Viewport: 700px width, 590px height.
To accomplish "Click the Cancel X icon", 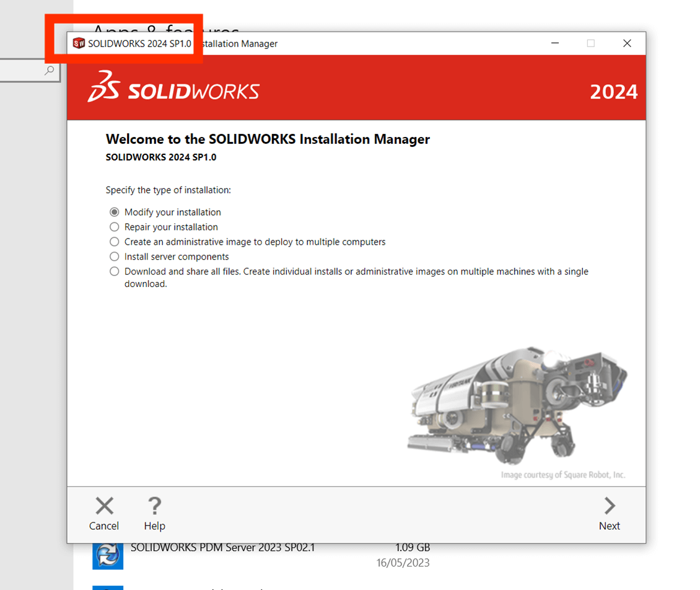I will (103, 505).
